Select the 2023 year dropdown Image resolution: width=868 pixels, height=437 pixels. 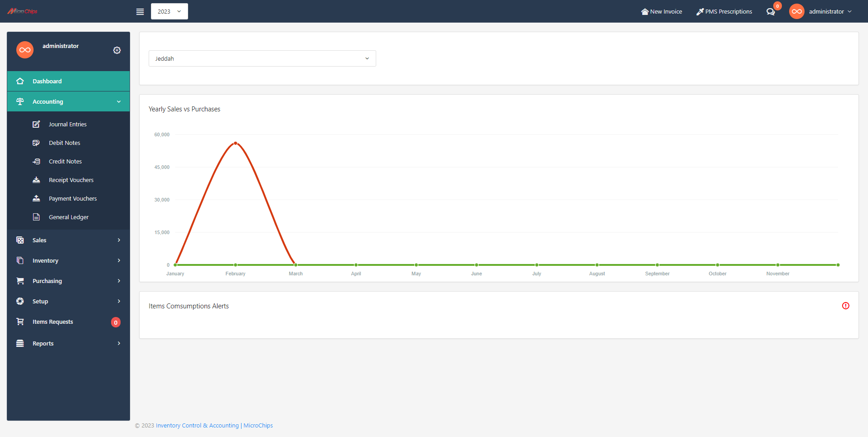click(169, 11)
